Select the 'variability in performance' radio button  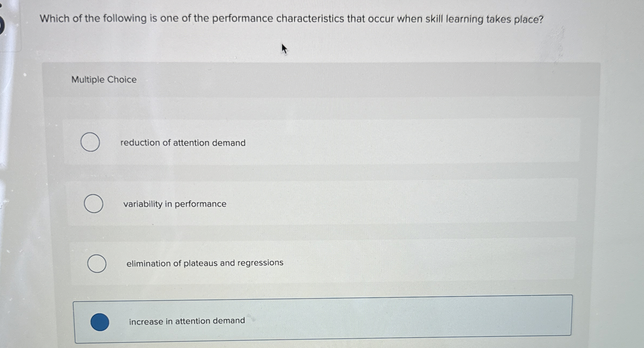(x=94, y=204)
